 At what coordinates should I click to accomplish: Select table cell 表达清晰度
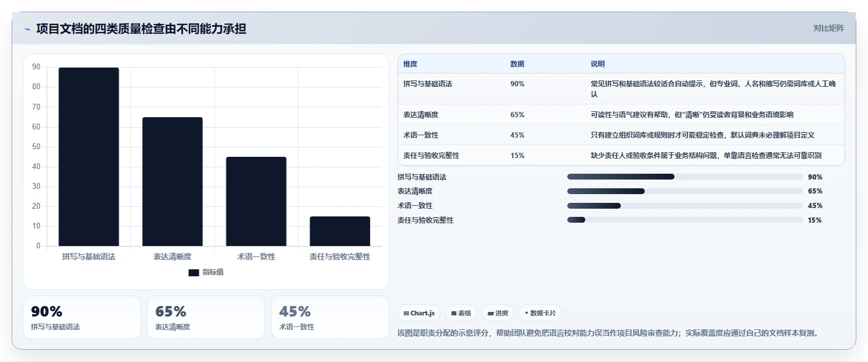click(421, 115)
